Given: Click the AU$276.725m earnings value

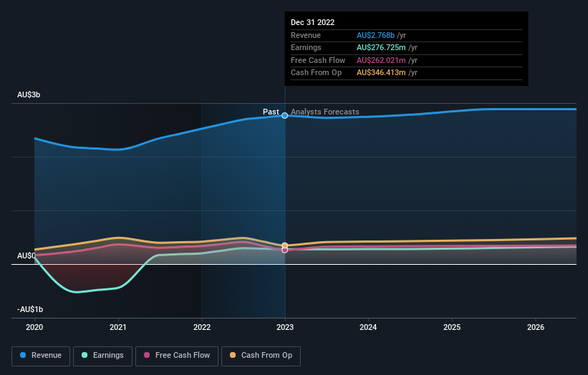Looking at the screenshot, I should (381, 47).
